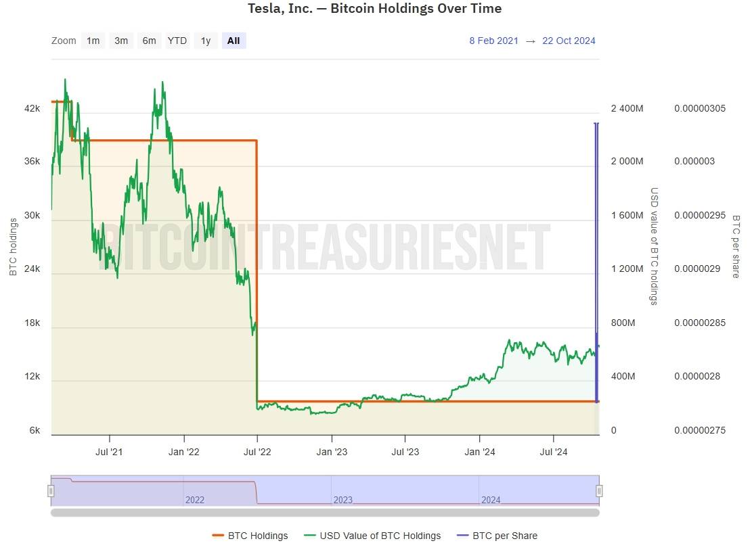Click the 0.000003 BTC per share value
Screen dimensions: 750x560
694,162
